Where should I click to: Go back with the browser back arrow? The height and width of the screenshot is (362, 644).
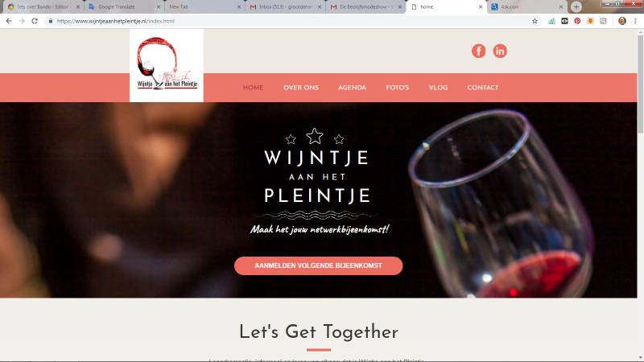pyautogui.click(x=9, y=21)
